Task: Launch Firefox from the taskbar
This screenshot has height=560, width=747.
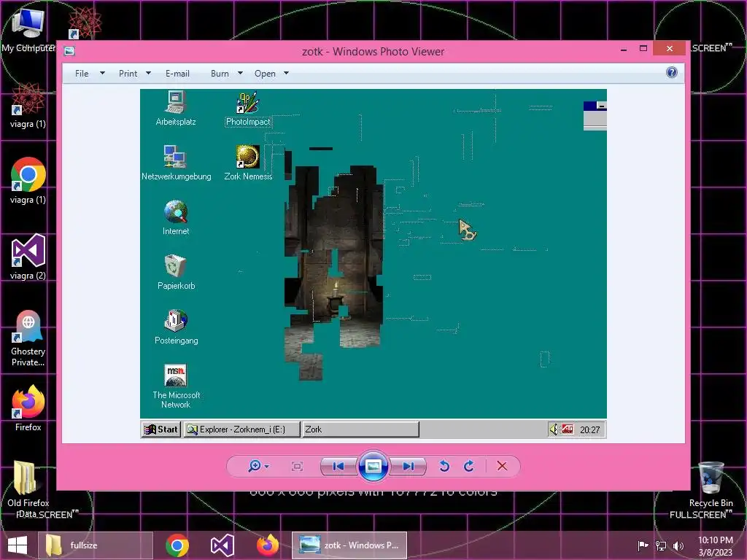Action: click(x=267, y=545)
